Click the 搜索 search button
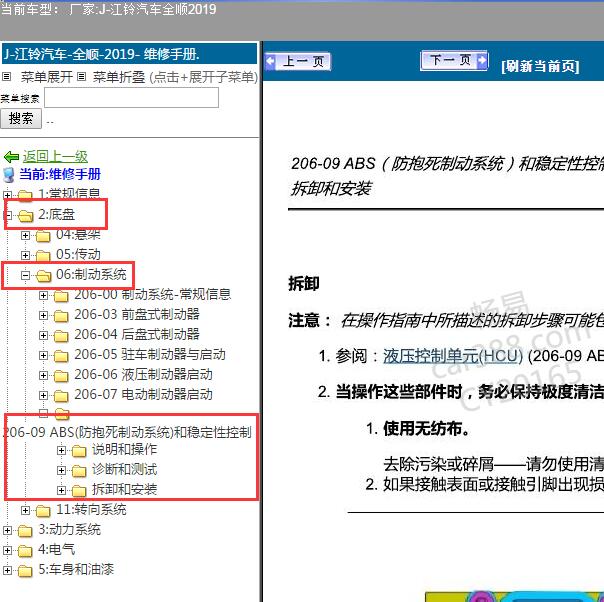Viewport: 604px width, 602px height. coord(21,119)
